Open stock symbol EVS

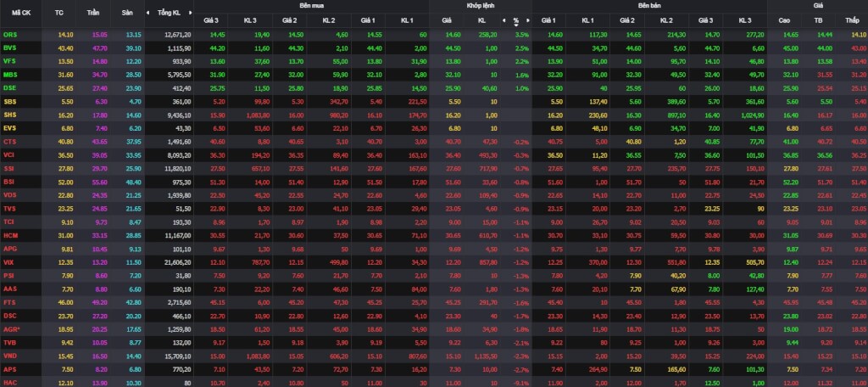(x=10, y=128)
